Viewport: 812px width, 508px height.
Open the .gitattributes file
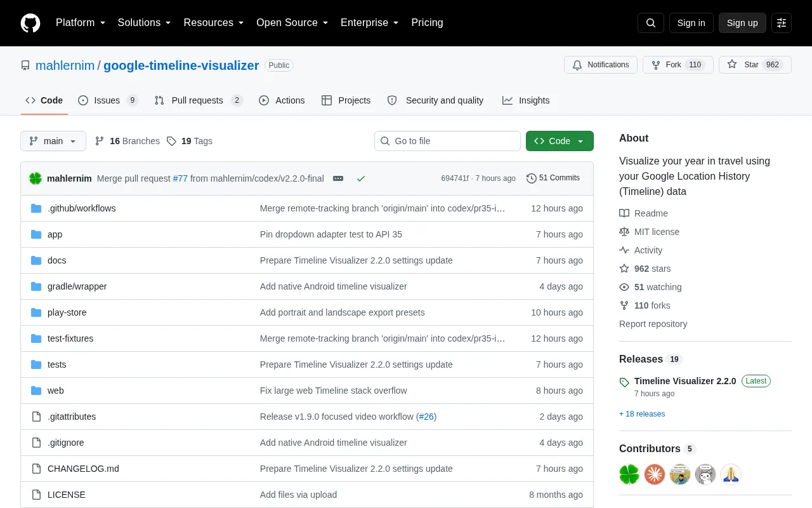pyautogui.click(x=72, y=417)
